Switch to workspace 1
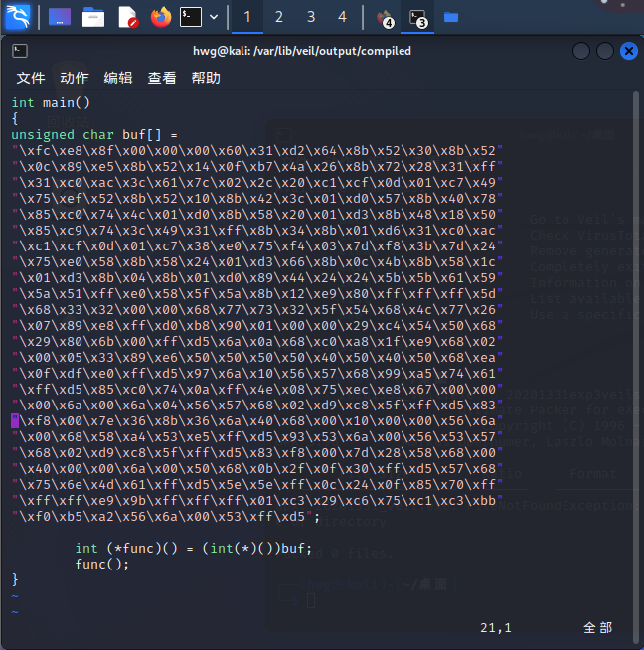 click(247, 17)
